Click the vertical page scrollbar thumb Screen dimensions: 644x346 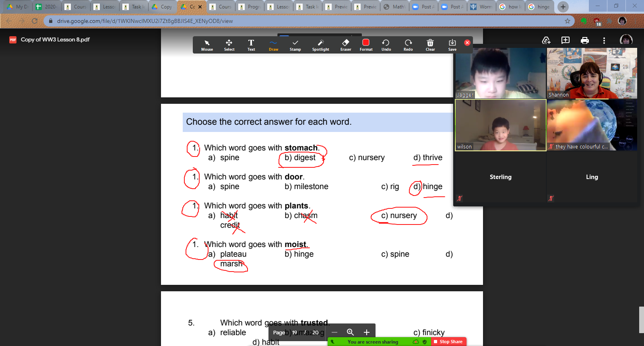pos(641,320)
